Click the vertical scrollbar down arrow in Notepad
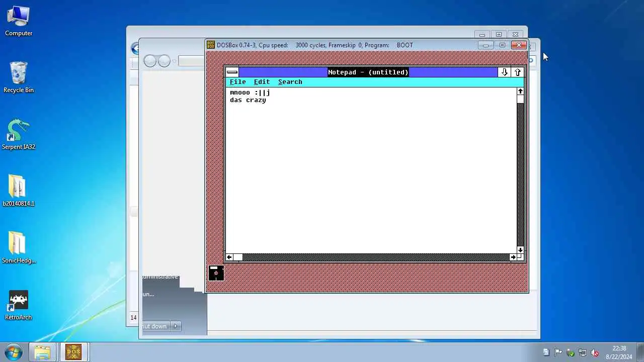 point(520,250)
